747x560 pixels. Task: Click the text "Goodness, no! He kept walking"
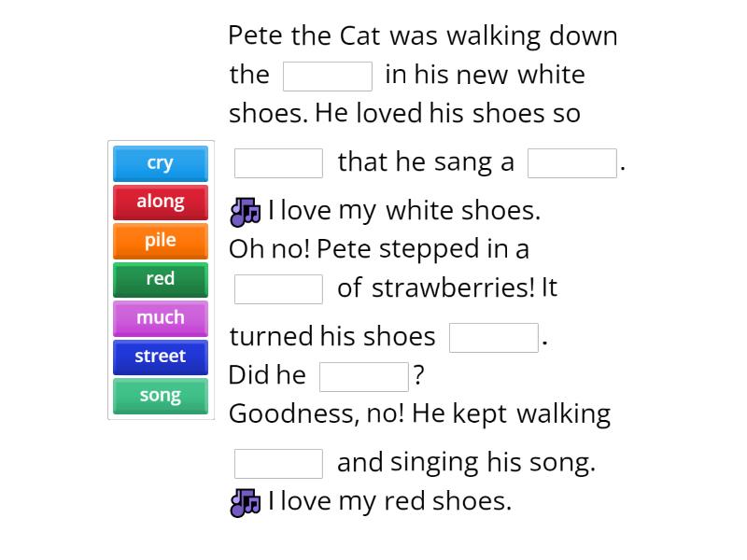pos(420,412)
